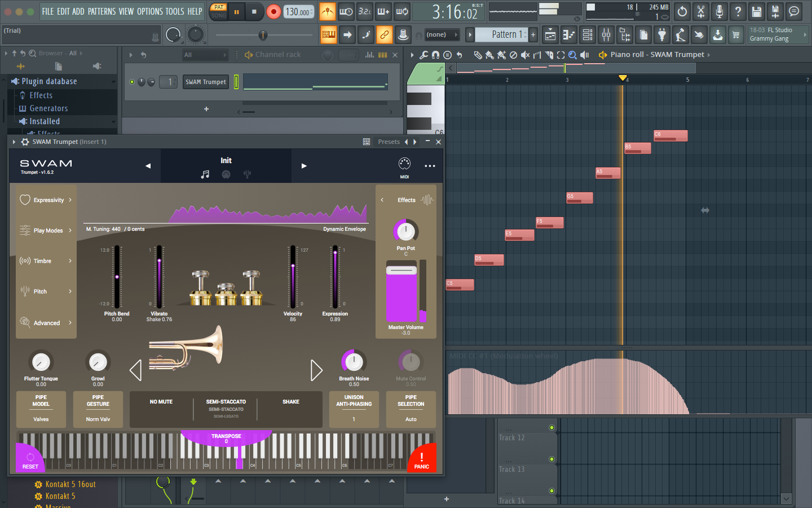Open the MIDI settings icon in SWAM
Screen dimensions: 812x508
pyautogui.click(x=404, y=164)
